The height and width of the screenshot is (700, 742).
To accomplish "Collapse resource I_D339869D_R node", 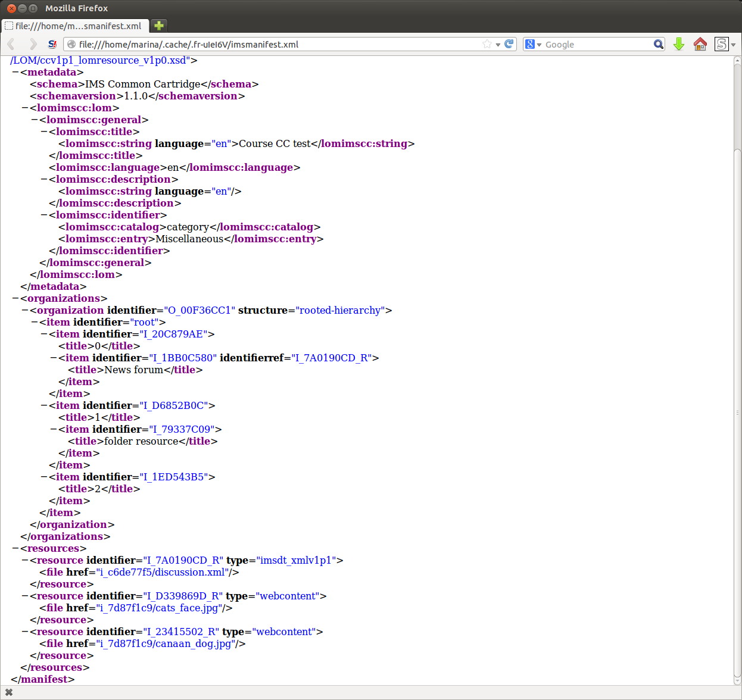I will pyautogui.click(x=25, y=596).
